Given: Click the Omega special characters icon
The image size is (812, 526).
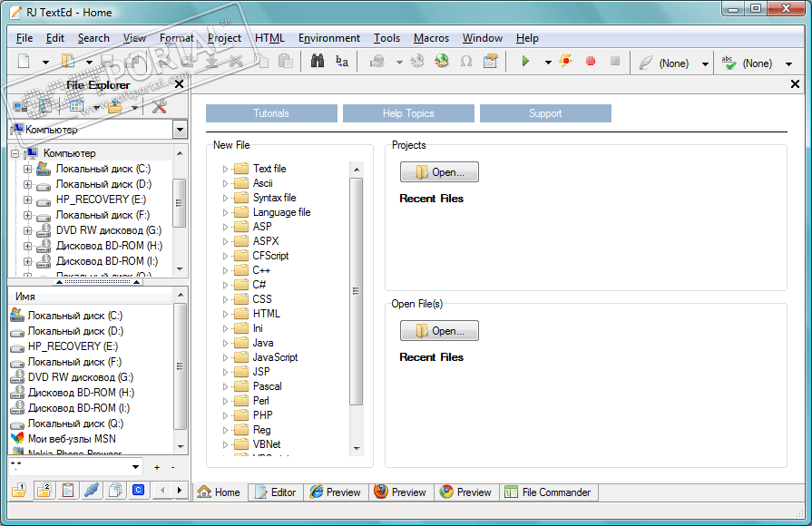Looking at the screenshot, I should (x=466, y=62).
